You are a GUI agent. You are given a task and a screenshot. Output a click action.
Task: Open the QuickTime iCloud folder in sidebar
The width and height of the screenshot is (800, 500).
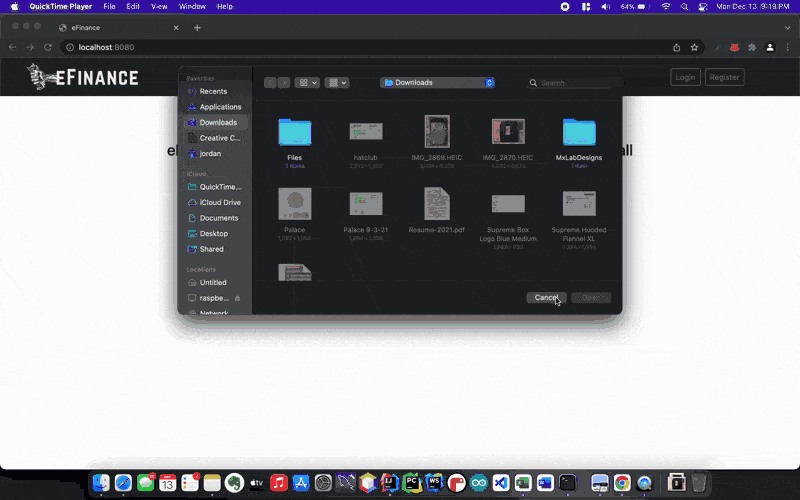pos(220,187)
